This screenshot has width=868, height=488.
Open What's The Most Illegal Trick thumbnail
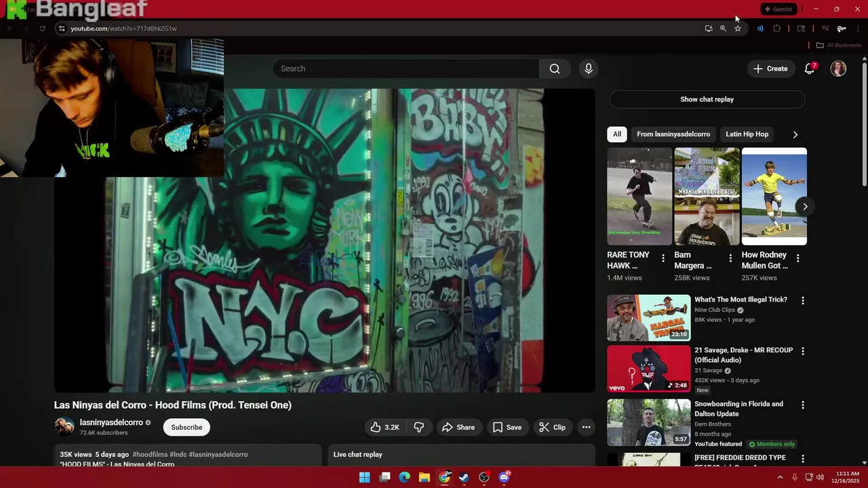tap(648, 317)
